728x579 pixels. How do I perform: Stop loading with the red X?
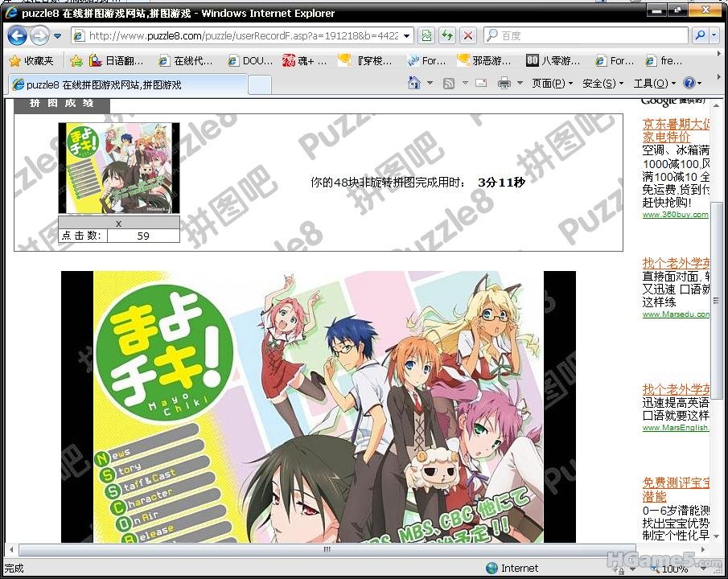(468, 35)
